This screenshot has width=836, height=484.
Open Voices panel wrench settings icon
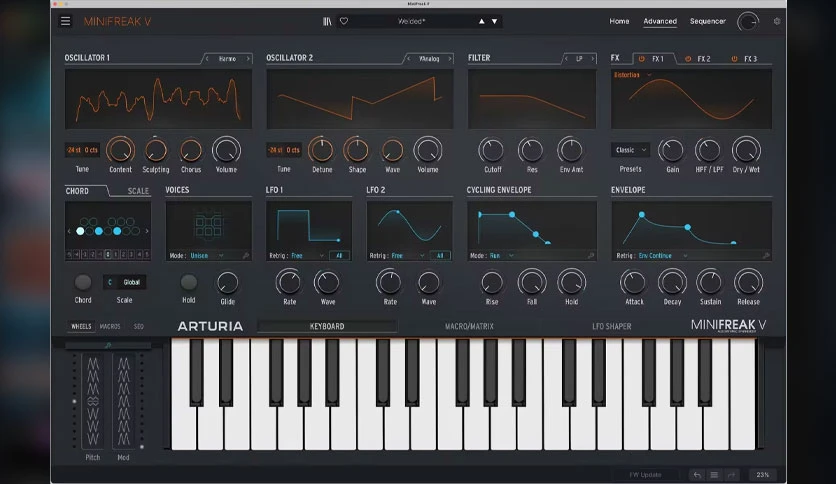point(246,256)
